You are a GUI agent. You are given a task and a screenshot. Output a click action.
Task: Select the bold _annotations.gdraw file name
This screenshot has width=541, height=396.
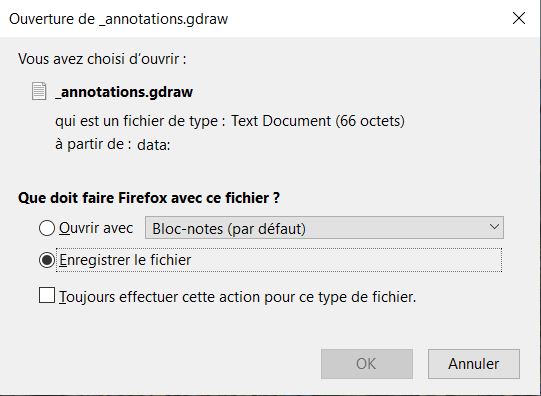[124, 92]
